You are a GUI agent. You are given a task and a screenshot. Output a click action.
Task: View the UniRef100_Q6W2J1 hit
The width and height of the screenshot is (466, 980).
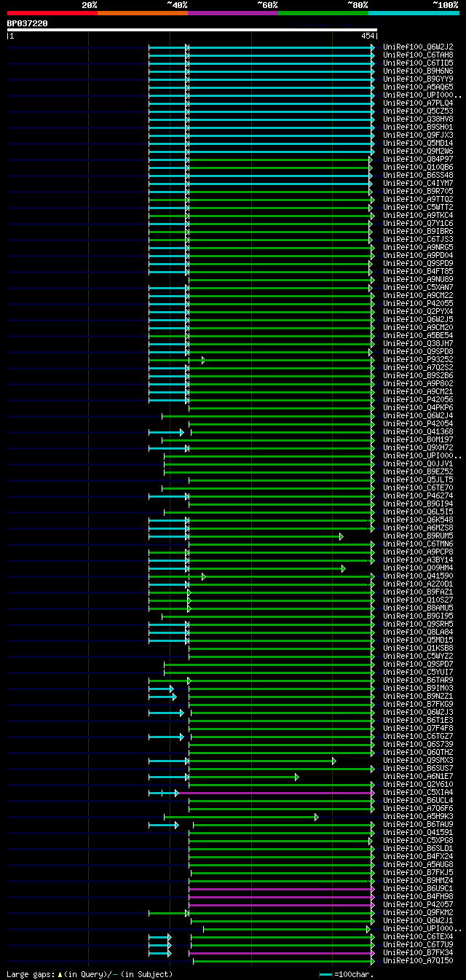click(418, 920)
